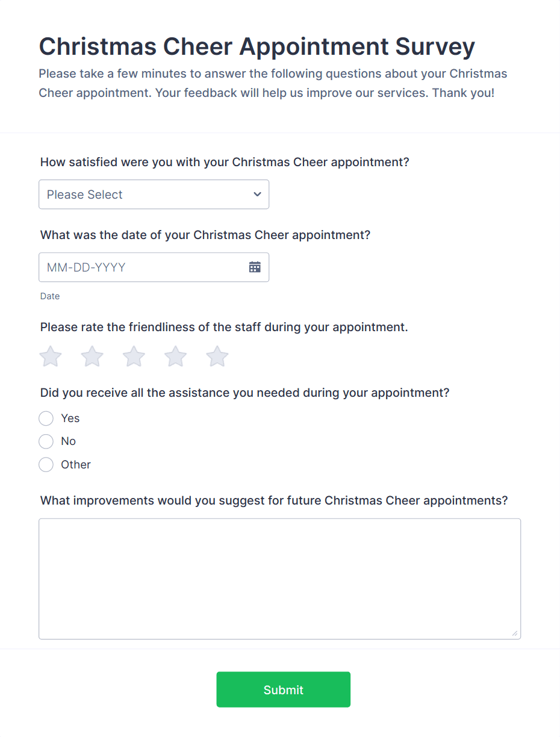Open the Please Select satisfaction dropdown

click(154, 194)
